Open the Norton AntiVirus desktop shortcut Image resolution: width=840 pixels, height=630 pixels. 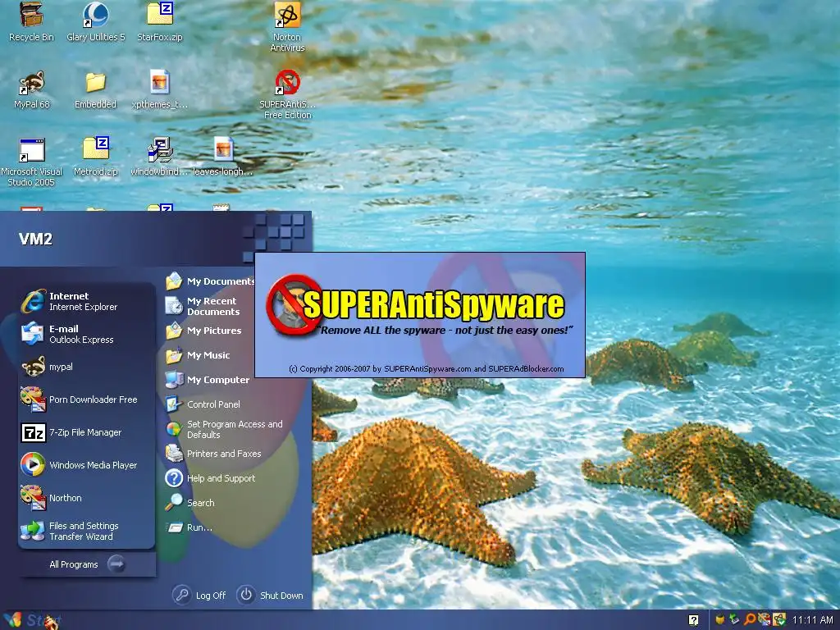(287, 27)
